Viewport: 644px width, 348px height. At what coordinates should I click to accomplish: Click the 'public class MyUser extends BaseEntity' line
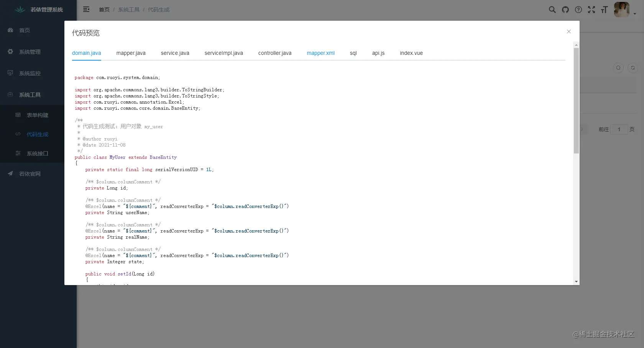click(x=126, y=157)
